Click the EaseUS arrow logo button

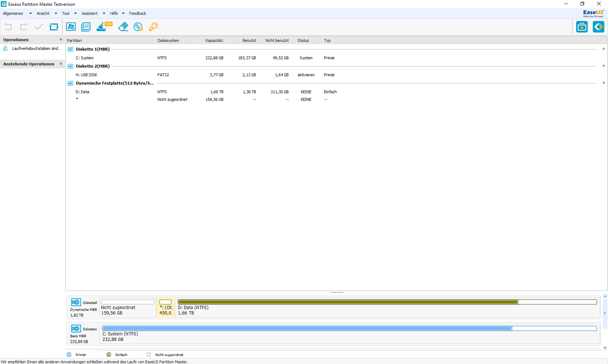point(599,27)
